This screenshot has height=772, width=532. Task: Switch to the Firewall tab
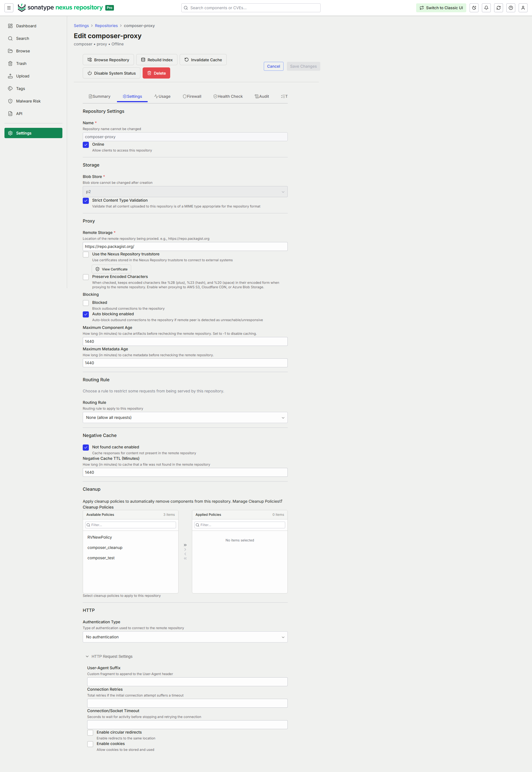pyautogui.click(x=192, y=96)
